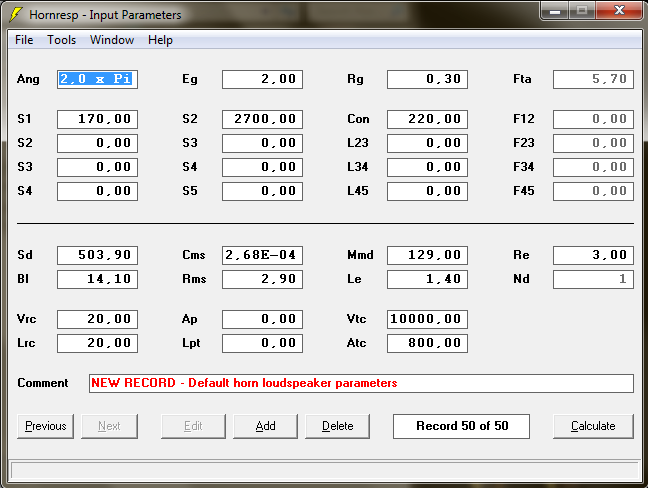Viewport: 648px width, 488px height.
Task: Click the Comment label
Action: pos(43,383)
